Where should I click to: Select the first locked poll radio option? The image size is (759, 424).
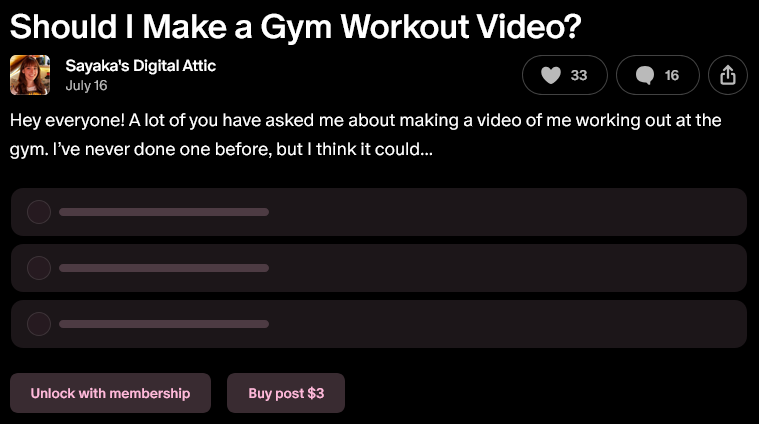39,212
